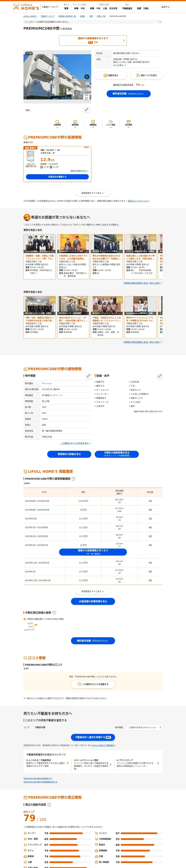The width and height of the screenshot is (186, 868).
Task: Open help icon next to 中野区周辺相場の推移
Action: pyautogui.click(x=54, y=613)
